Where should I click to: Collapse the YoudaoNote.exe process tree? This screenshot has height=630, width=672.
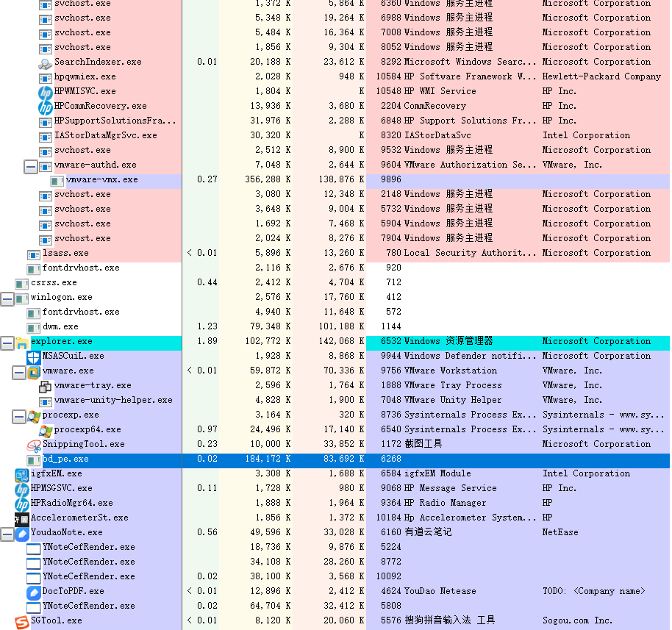(x=7, y=534)
